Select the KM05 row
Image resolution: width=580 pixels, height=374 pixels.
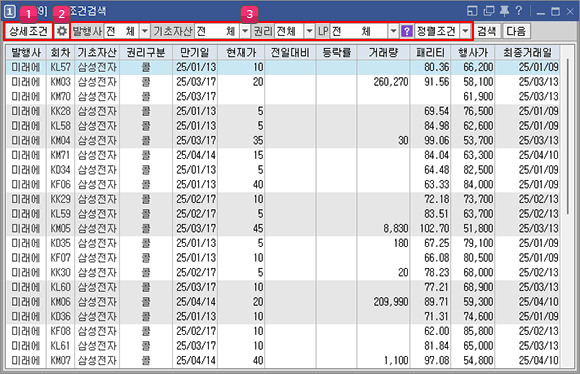(283, 229)
